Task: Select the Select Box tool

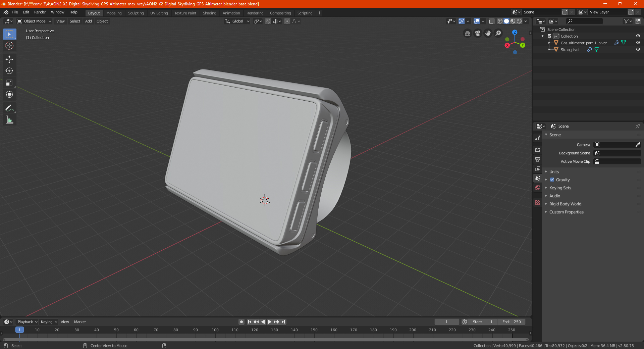Action: pyautogui.click(x=9, y=34)
